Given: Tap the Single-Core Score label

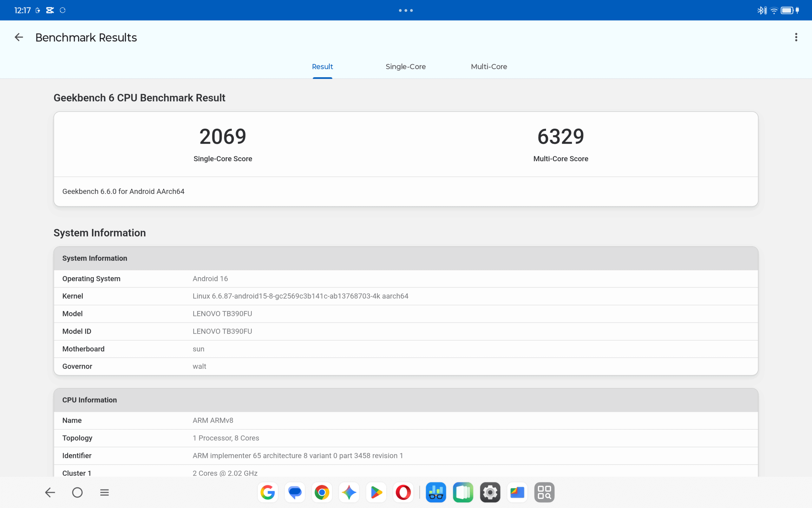Looking at the screenshot, I should 223,158.
